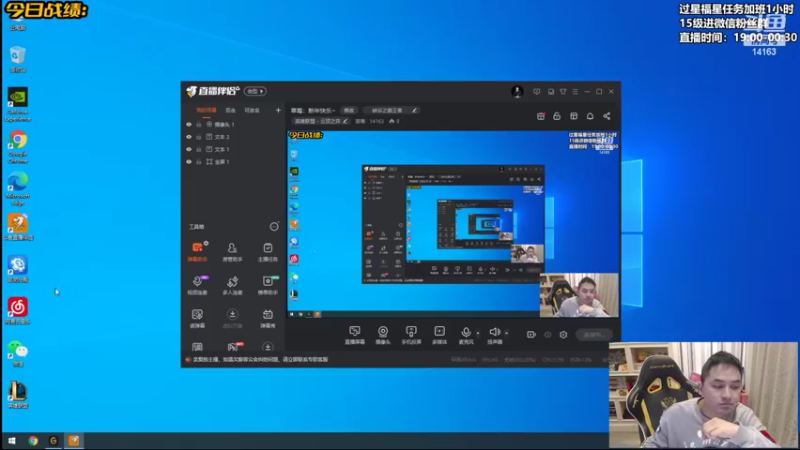Hide the text 2 source via eye icon
The width and height of the screenshot is (800, 450).
coord(189,137)
